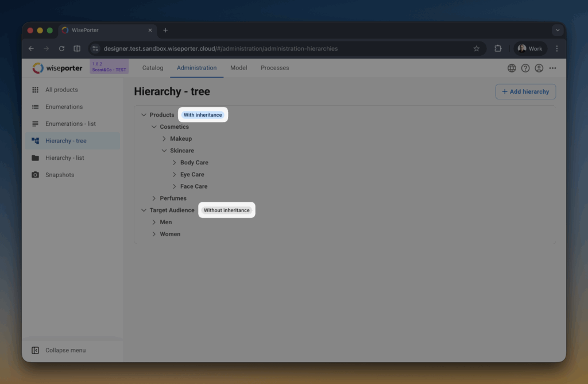Bookmark this page with star icon
This screenshot has width=588, height=384.
click(x=476, y=49)
